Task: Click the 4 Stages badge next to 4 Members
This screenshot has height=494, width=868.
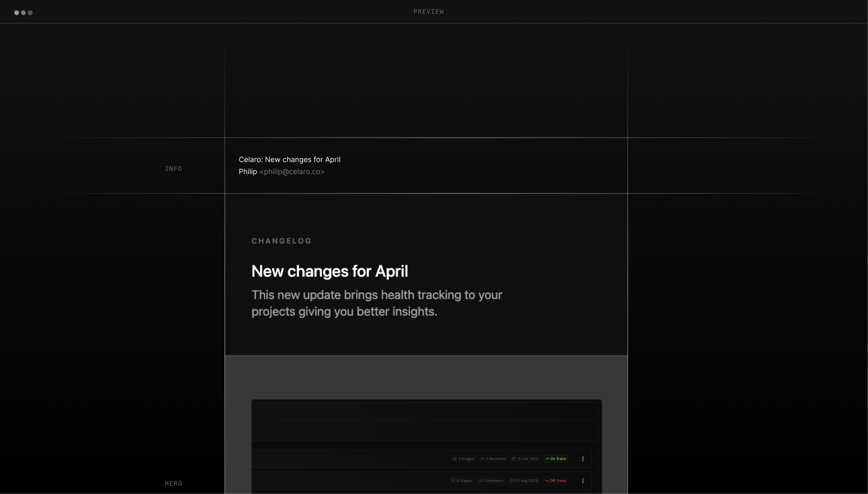Action: [463, 459]
